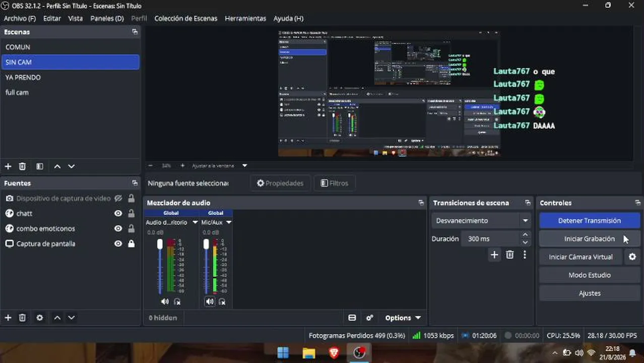
Task: Click Iniciar Grabación button
Action: click(590, 239)
